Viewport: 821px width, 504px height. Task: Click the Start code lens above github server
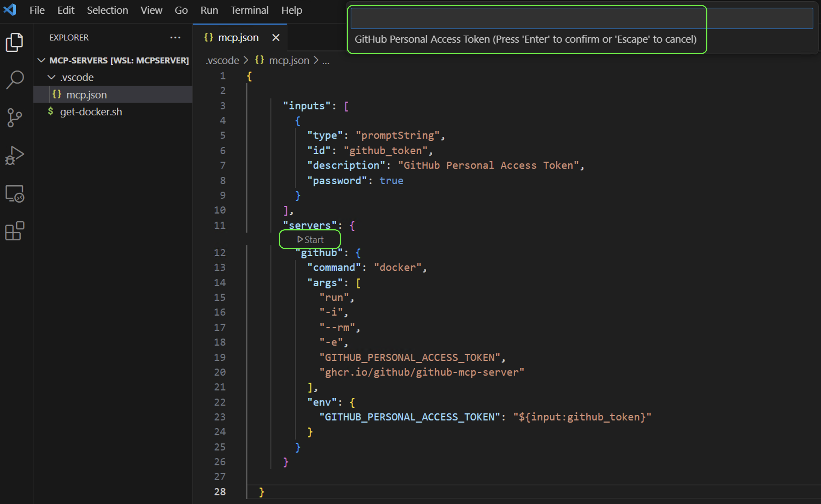coord(310,240)
